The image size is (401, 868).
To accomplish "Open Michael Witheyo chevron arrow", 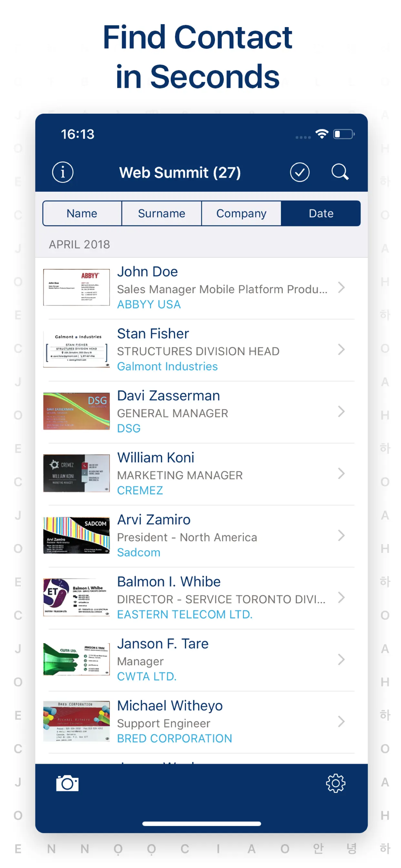I will (341, 721).
